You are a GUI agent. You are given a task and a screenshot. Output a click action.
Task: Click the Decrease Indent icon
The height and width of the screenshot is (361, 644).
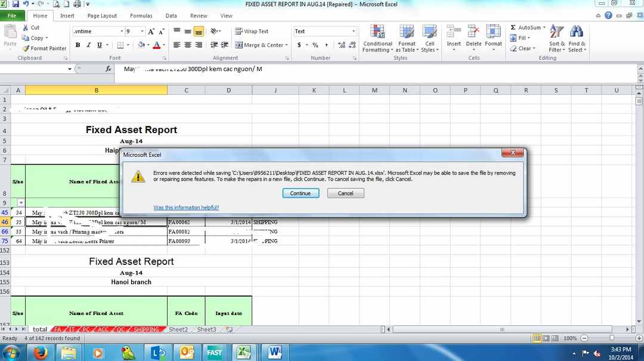(x=214, y=45)
